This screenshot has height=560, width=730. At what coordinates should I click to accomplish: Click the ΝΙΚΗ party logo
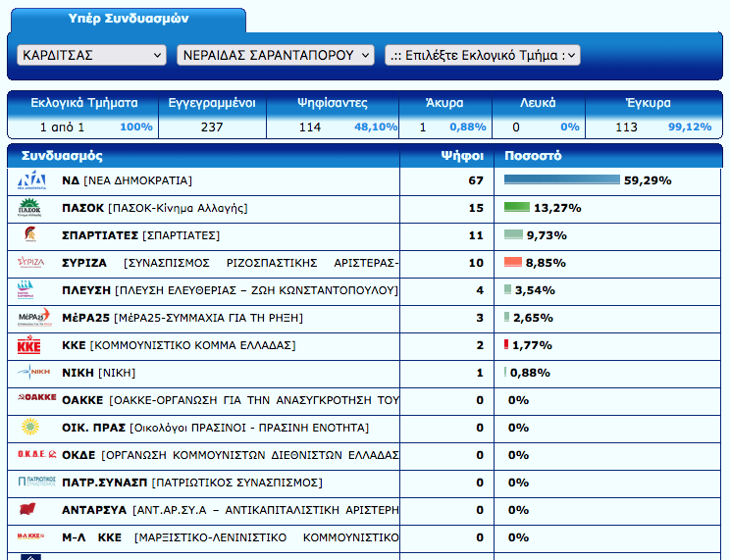pyautogui.click(x=31, y=373)
